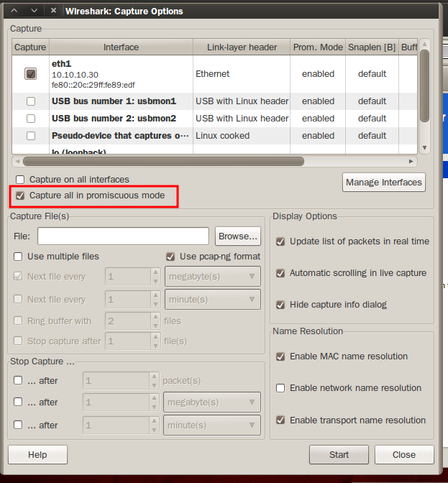Click scroll-down arrow of interface list
Image resolution: width=448 pixels, height=483 pixels.
click(424, 147)
